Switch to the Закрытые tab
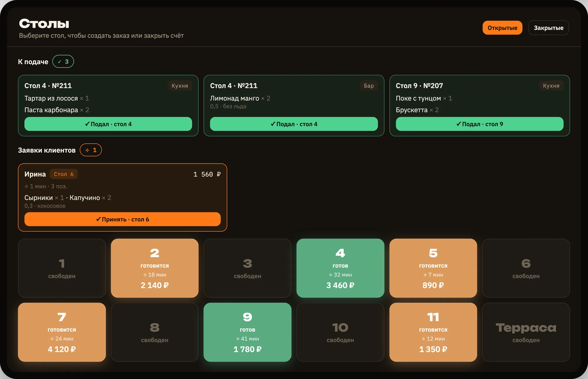 [x=548, y=28]
